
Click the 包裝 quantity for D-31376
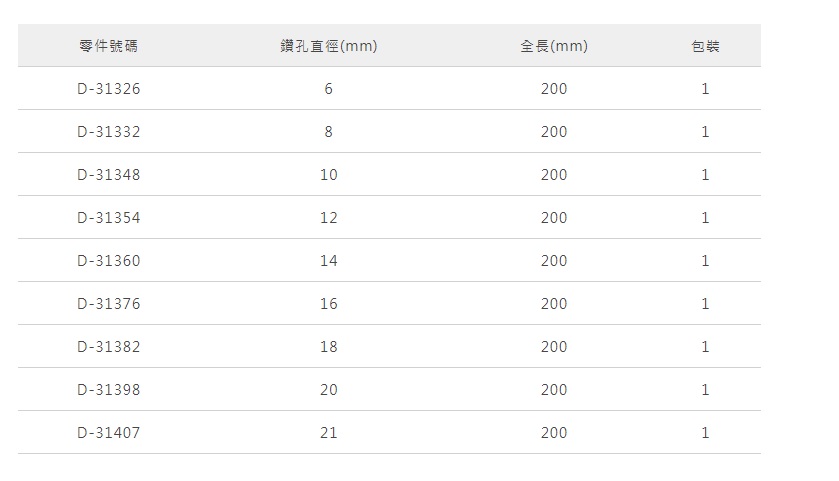coord(705,304)
